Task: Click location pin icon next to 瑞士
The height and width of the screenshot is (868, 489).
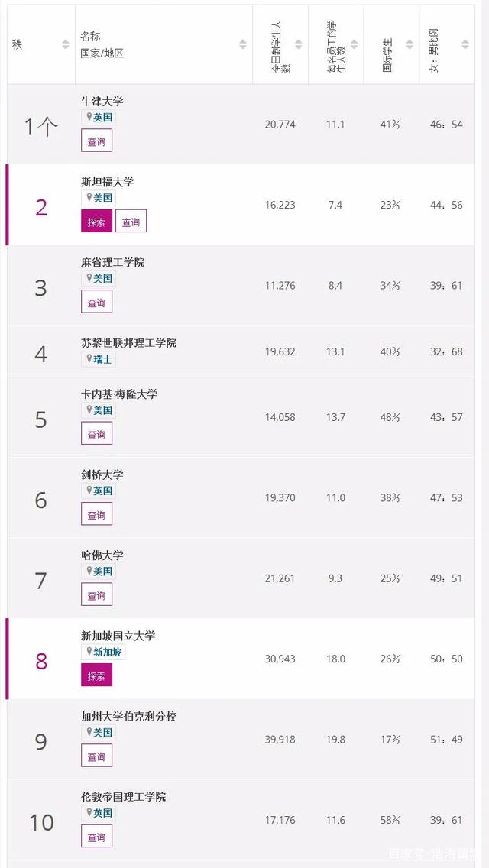Action: pos(89,359)
